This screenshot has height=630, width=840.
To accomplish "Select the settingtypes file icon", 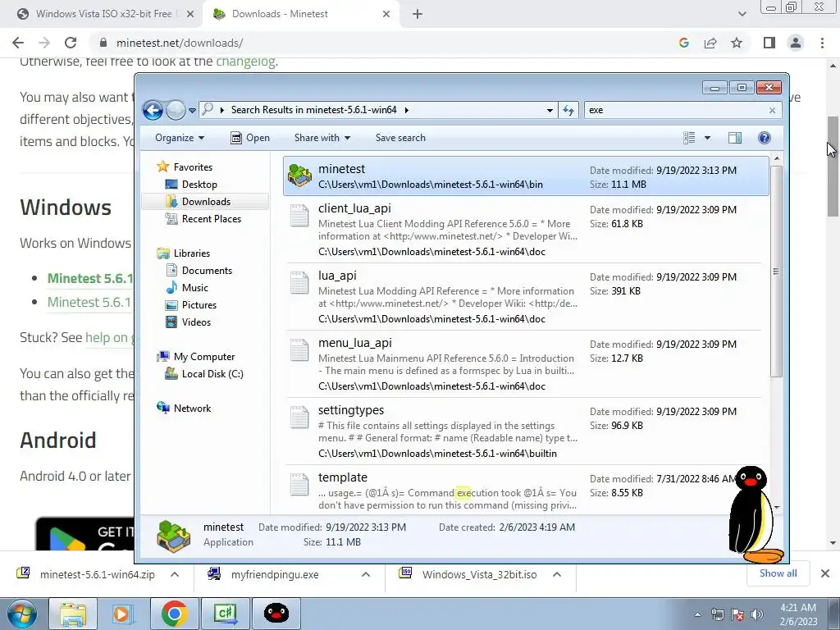I will click(x=299, y=418).
